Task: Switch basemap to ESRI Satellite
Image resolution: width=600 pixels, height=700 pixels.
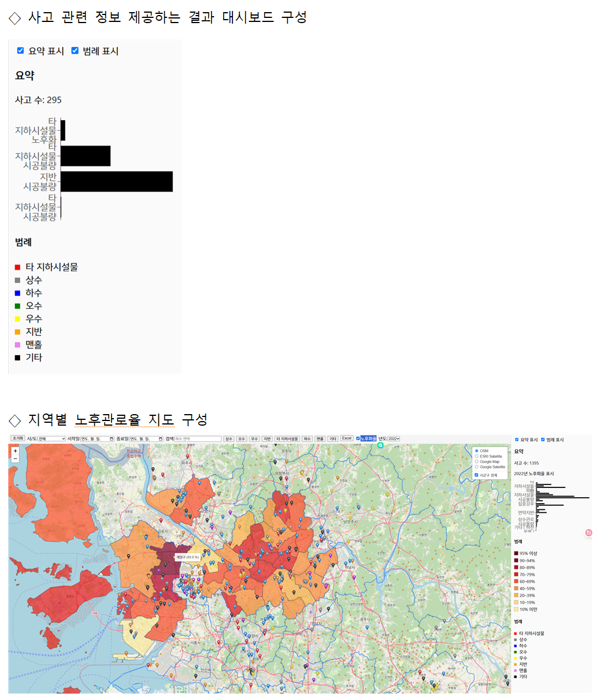Action: 477,456
